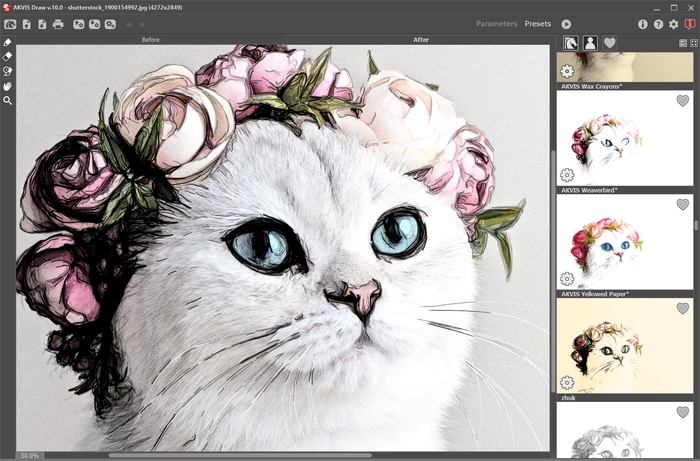700x461 pixels.
Task: Switch to the Presets tab
Action: (x=538, y=24)
